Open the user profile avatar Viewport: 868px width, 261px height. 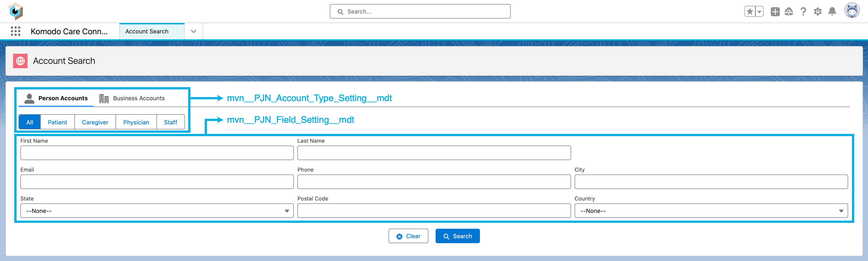852,10
